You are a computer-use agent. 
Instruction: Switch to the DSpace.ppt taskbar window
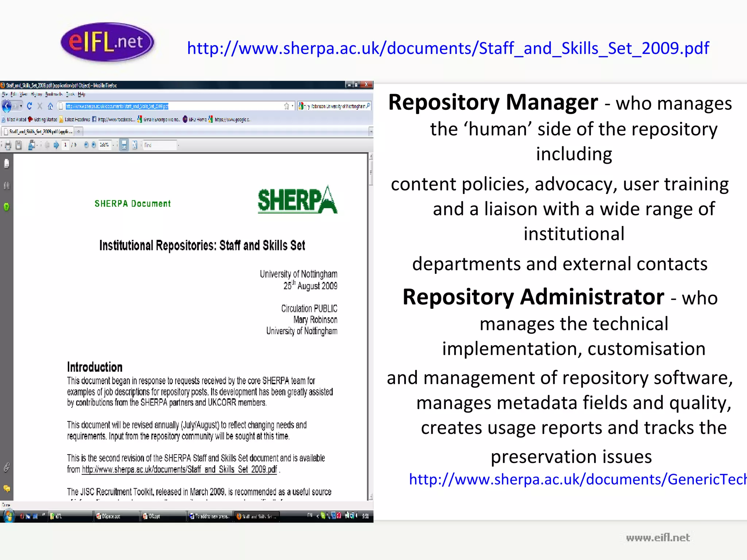(116, 516)
